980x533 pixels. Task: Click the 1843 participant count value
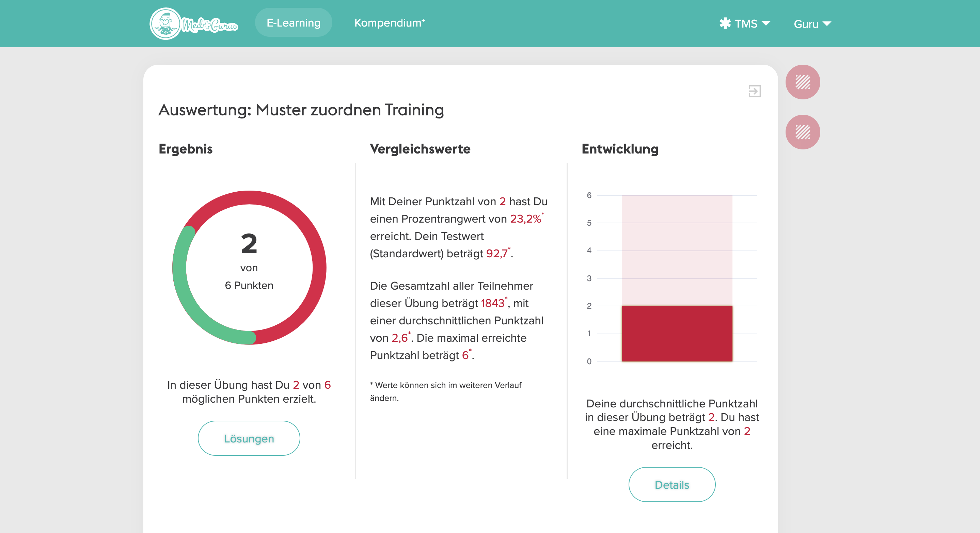[x=492, y=303]
